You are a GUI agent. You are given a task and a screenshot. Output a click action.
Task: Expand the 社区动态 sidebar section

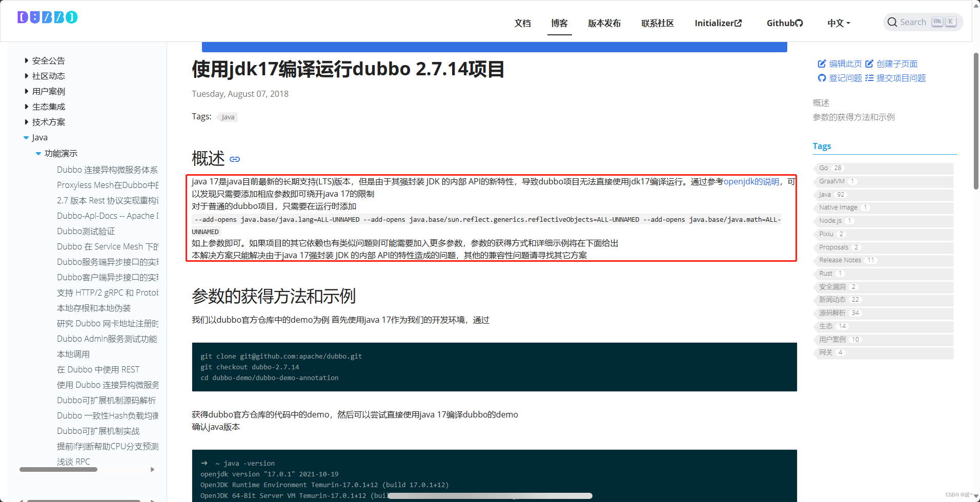coord(27,76)
